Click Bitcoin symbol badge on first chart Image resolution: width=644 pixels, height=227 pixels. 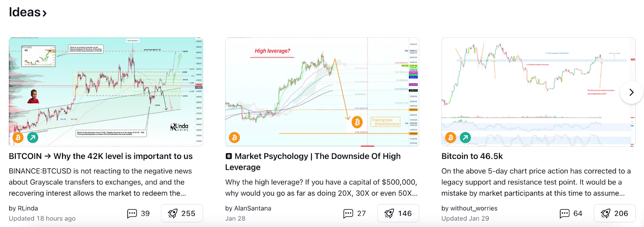tap(18, 137)
